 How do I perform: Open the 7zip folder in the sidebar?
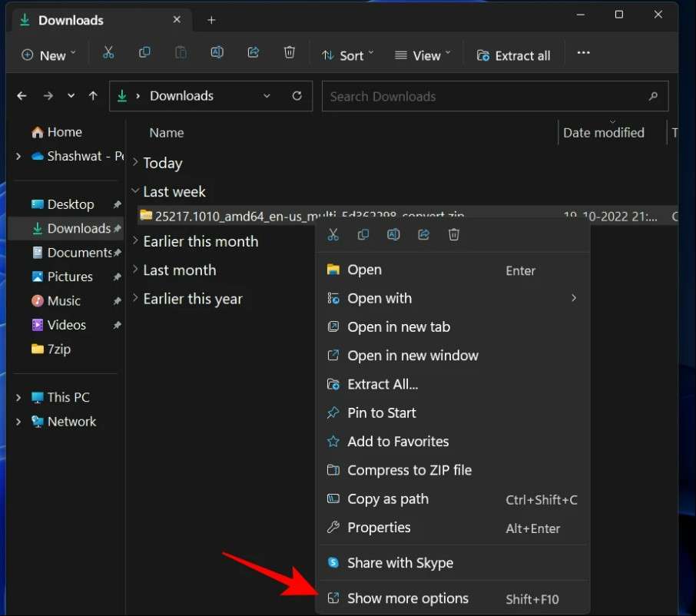[51, 349]
